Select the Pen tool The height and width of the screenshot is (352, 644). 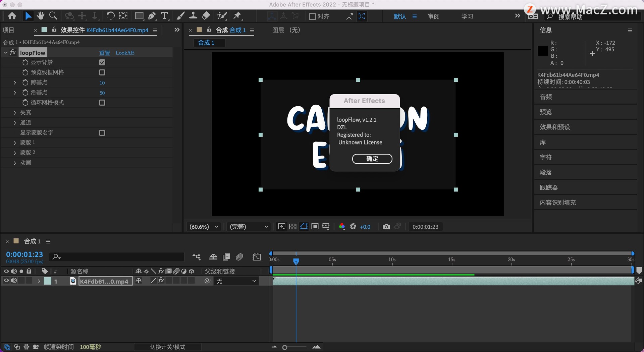(152, 16)
